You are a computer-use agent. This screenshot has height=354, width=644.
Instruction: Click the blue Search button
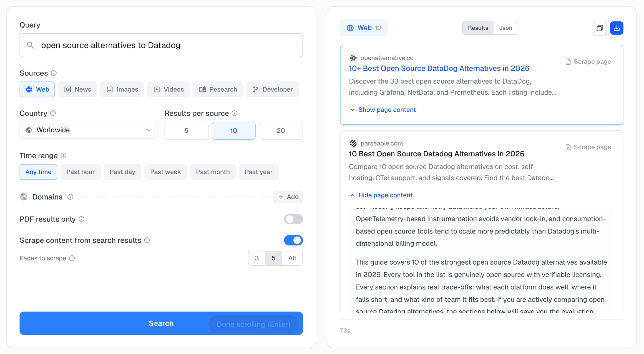pyautogui.click(x=161, y=323)
